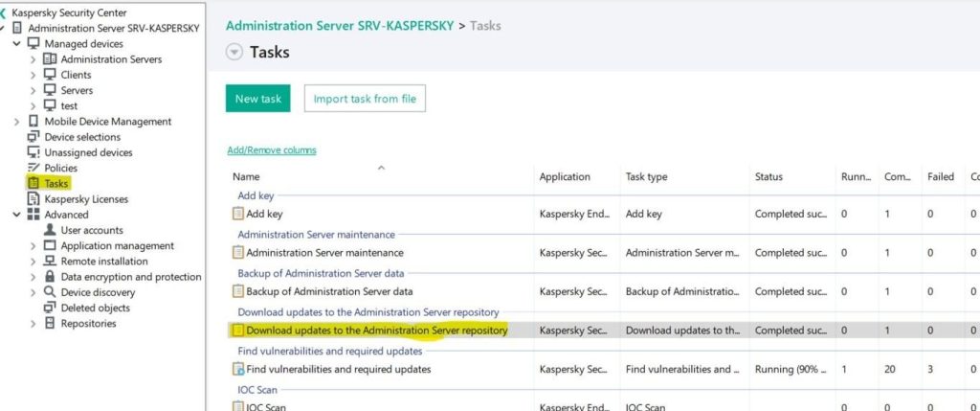The image size is (980, 411).
Task: Open the Add/Remove columns link
Action: [x=271, y=150]
